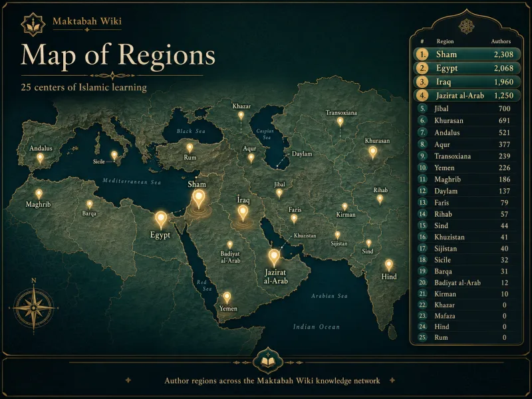The width and height of the screenshot is (532, 399).
Task: Click the Map of Regions heading
Action: (118, 56)
